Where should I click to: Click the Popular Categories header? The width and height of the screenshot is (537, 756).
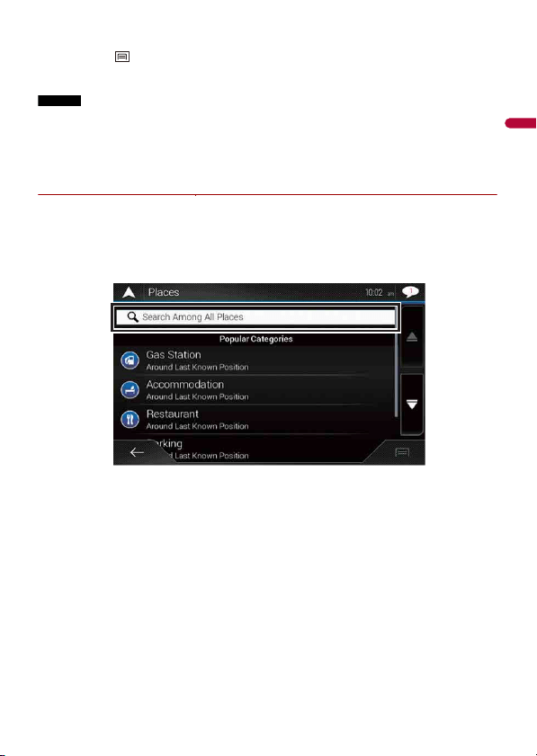click(x=255, y=339)
